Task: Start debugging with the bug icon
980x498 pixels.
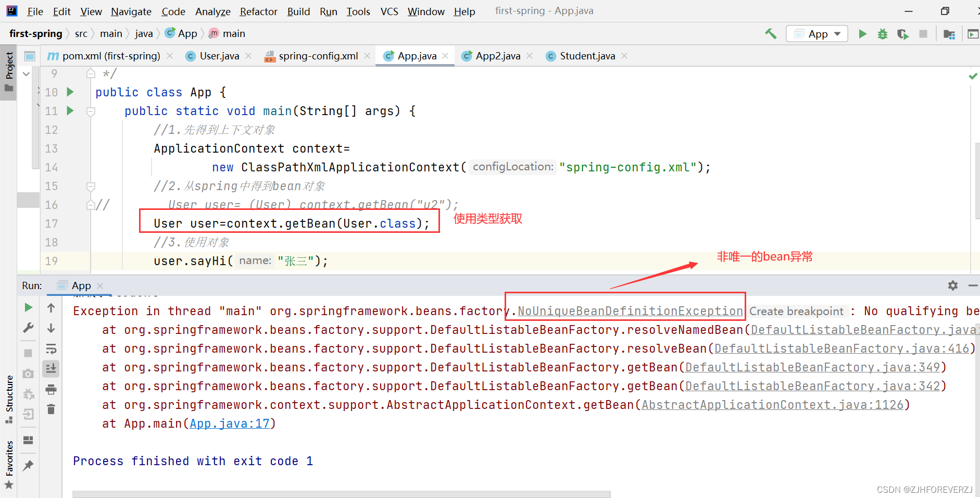Action: pyautogui.click(x=882, y=34)
